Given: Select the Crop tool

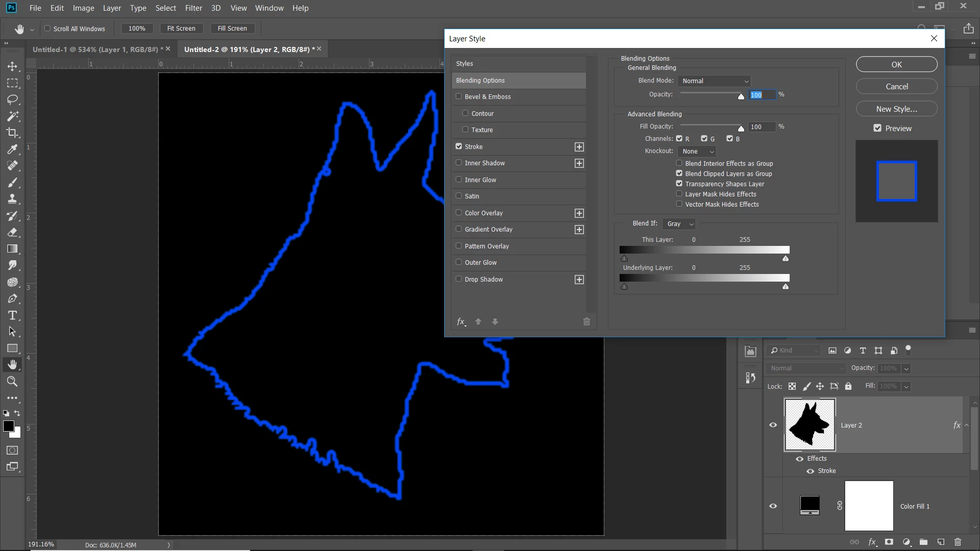Looking at the screenshot, I should tap(12, 133).
